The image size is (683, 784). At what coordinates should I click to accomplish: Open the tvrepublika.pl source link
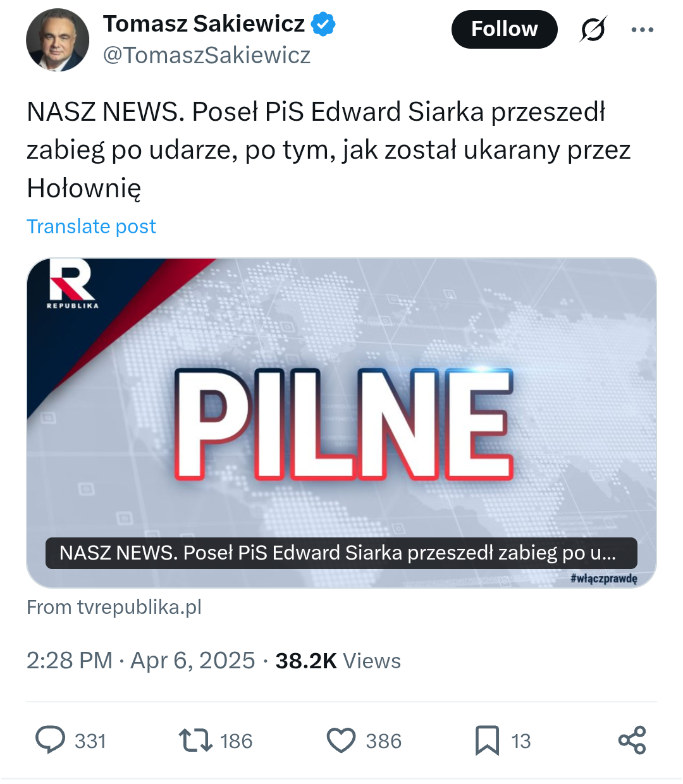pyautogui.click(x=114, y=607)
